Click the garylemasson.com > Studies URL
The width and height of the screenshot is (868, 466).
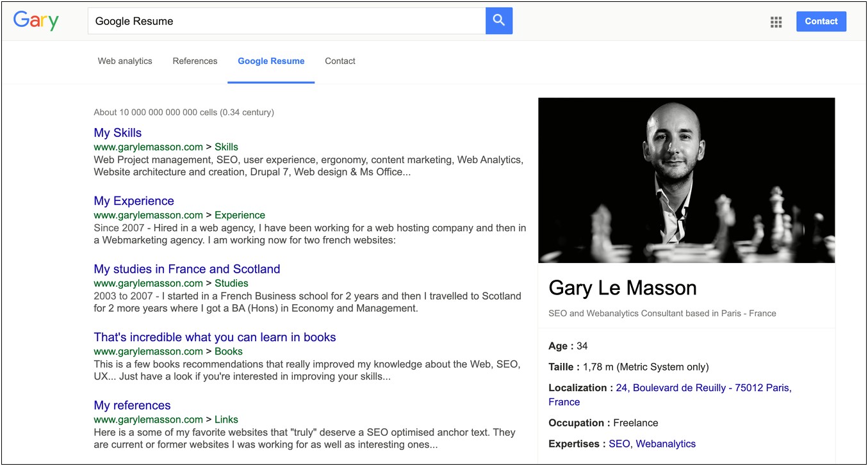(171, 283)
